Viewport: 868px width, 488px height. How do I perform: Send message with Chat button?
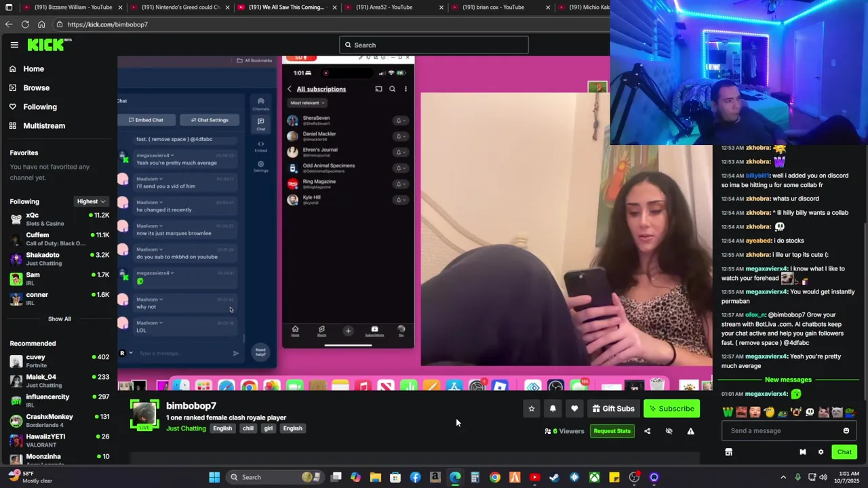(x=844, y=452)
